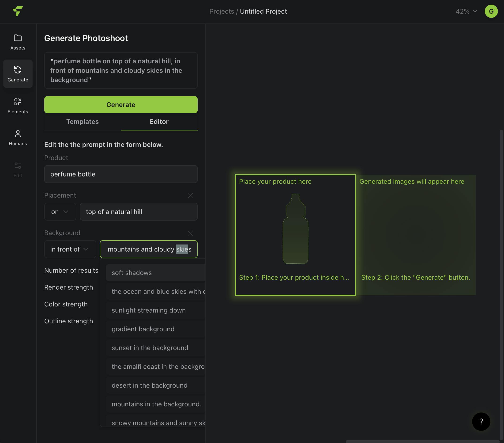The height and width of the screenshot is (443, 504).
Task: Open the Elements panel icon
Action: [18, 102]
